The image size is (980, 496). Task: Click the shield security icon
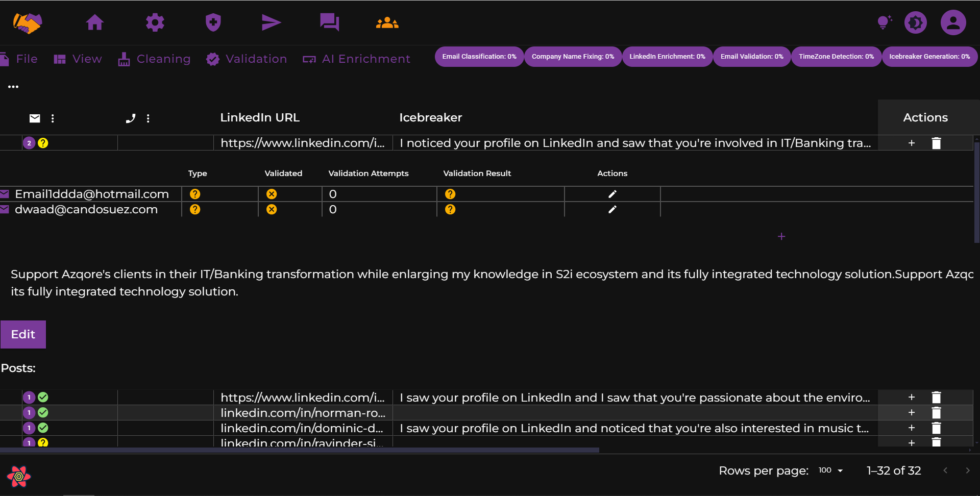[x=213, y=22]
